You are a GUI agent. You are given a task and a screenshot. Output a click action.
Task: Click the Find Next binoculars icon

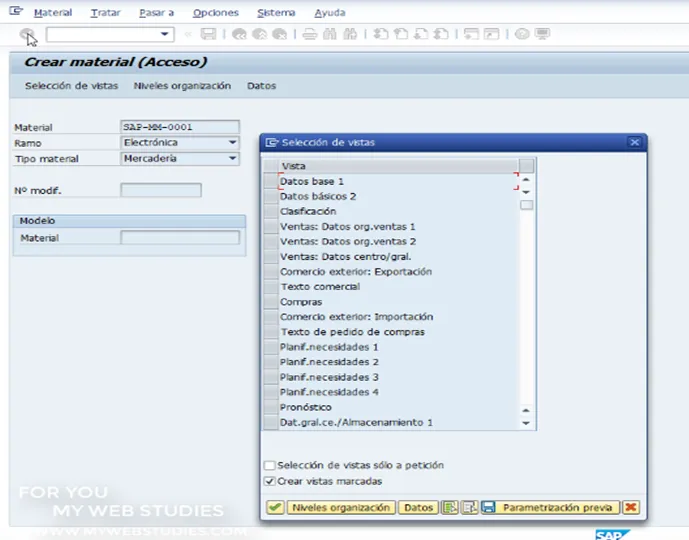coord(350,34)
